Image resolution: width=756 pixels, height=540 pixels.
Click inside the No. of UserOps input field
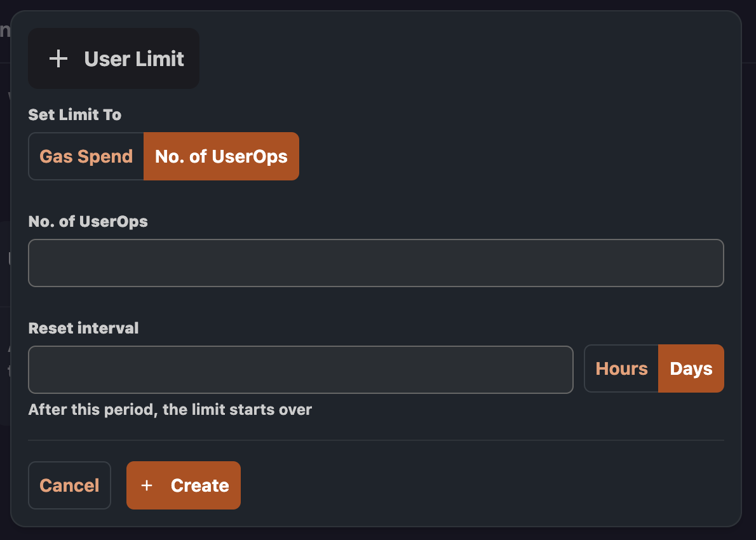point(375,262)
